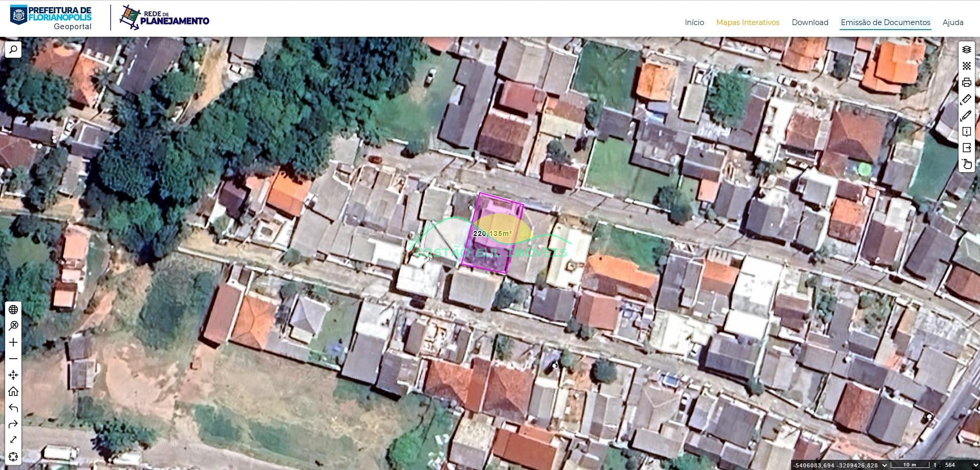Image resolution: width=980 pixels, height=470 pixels.
Task: Open the layers panel icon
Action: tap(966, 50)
